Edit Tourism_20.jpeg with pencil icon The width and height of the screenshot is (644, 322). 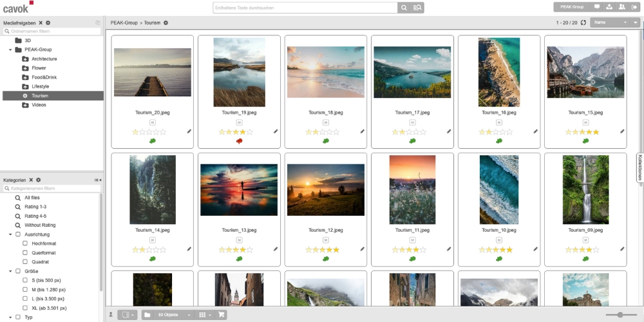point(189,131)
